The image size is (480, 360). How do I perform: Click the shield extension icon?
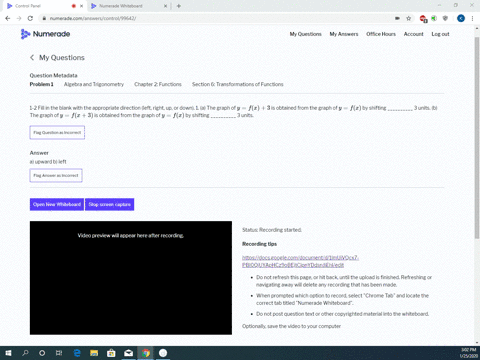pos(445,18)
